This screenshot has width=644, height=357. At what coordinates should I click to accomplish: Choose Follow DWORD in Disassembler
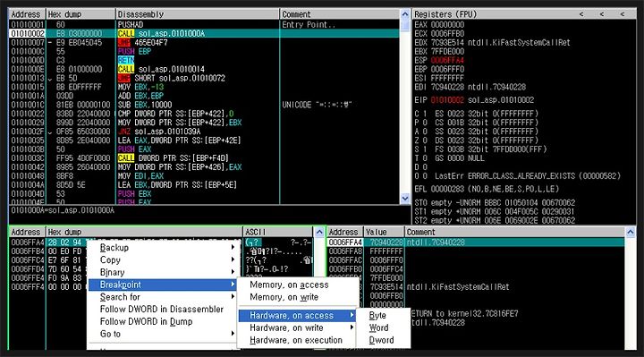click(162, 309)
